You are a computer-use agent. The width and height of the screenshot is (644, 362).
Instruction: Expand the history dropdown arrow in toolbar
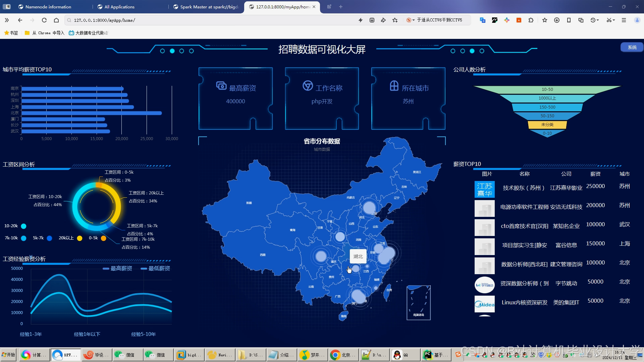[598, 20]
